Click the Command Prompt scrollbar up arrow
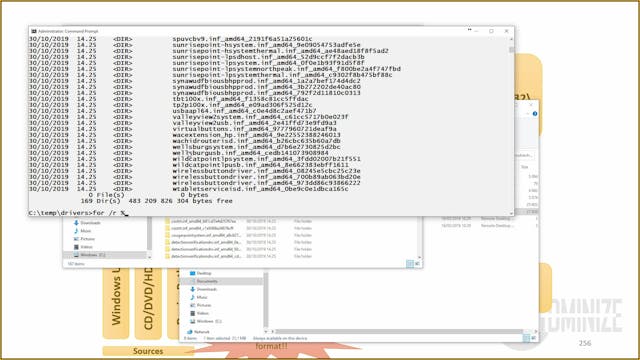This screenshot has height=360, width=640. pyautogui.click(x=511, y=39)
